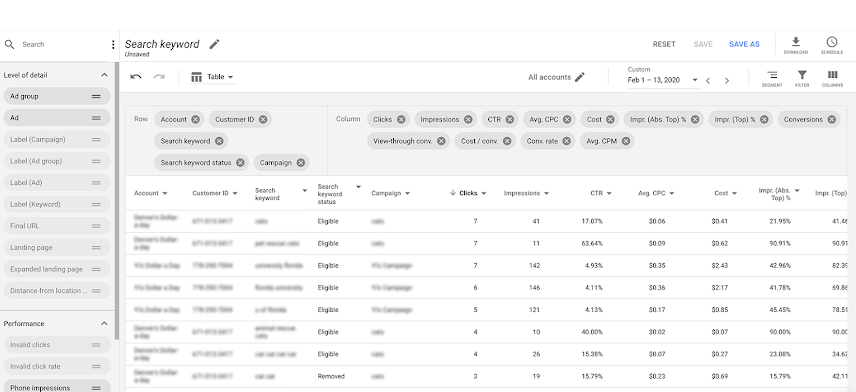Click the RESET button
856x392 pixels.
pyautogui.click(x=664, y=44)
